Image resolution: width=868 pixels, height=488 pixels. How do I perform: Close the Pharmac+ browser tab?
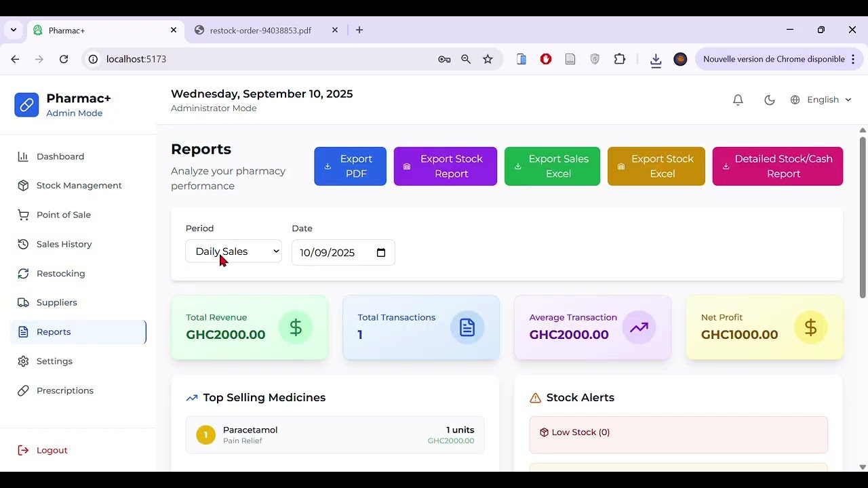[x=174, y=30]
